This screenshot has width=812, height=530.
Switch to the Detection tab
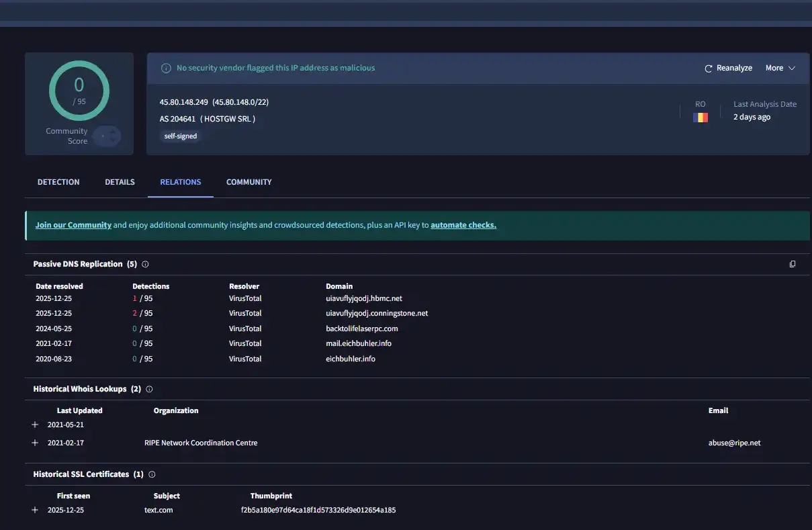click(58, 182)
